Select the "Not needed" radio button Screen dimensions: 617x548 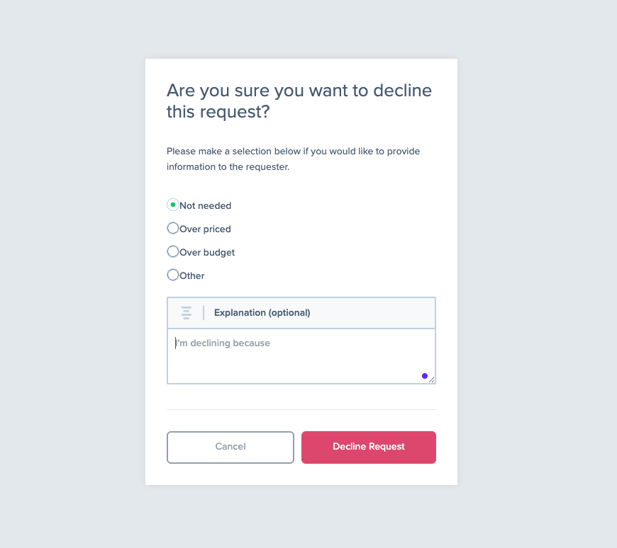[173, 205]
